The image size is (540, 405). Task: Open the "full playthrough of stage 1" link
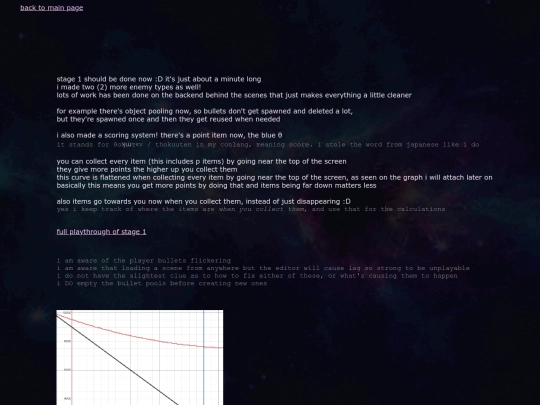[101, 232]
